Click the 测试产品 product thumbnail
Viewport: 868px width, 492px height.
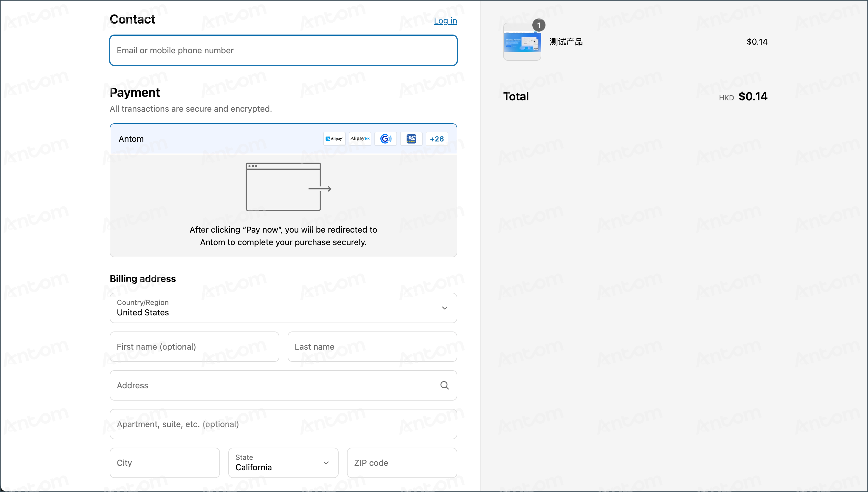[x=522, y=42]
